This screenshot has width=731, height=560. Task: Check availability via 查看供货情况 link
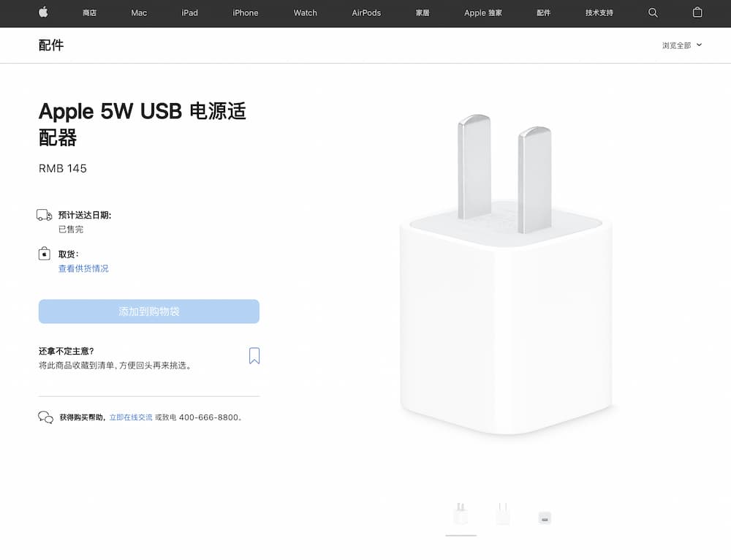(x=83, y=268)
